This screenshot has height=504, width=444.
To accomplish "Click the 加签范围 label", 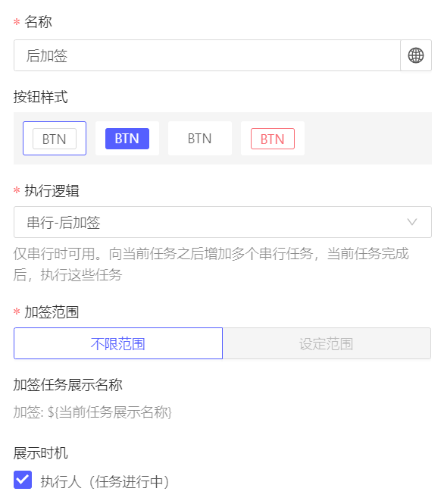I will [x=52, y=311].
